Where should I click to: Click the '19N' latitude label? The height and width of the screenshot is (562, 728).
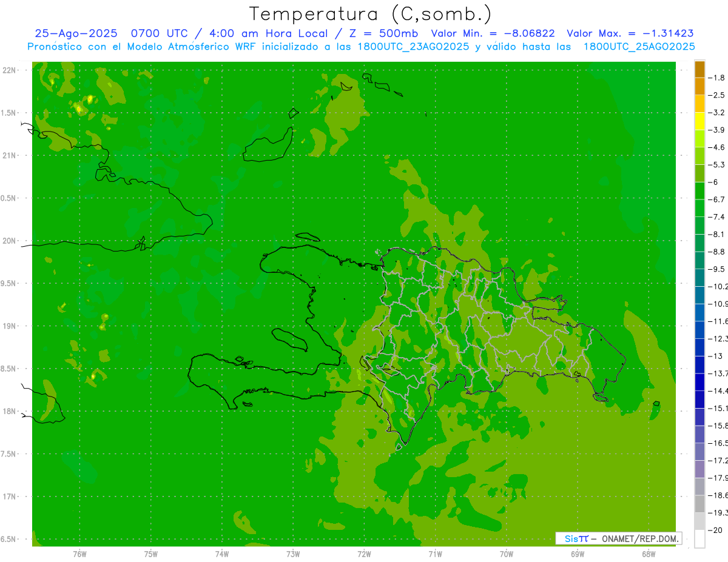[9, 326]
